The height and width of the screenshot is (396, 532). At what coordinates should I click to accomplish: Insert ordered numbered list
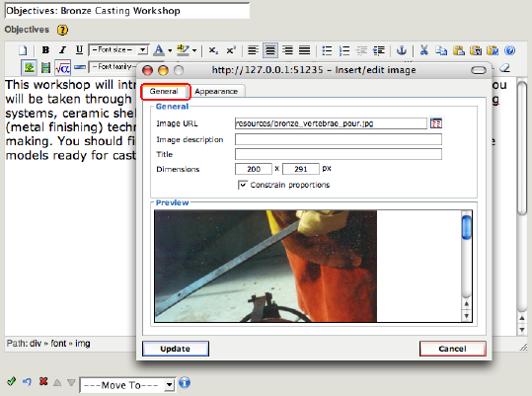(x=344, y=50)
